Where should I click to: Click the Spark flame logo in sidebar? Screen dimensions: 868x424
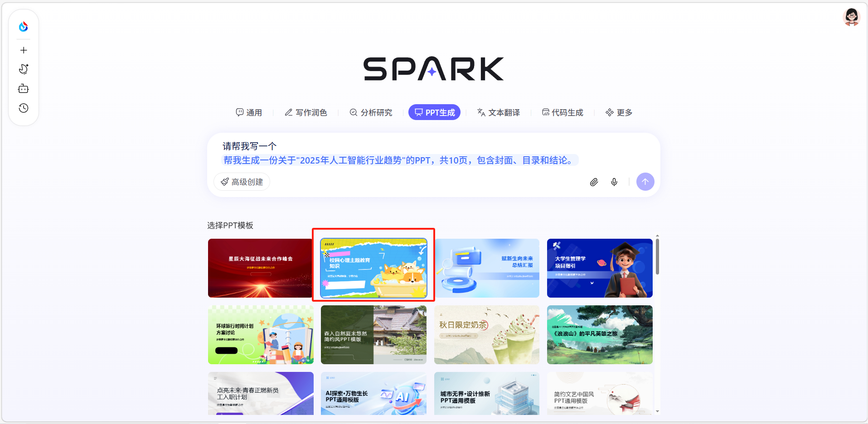[x=24, y=27]
